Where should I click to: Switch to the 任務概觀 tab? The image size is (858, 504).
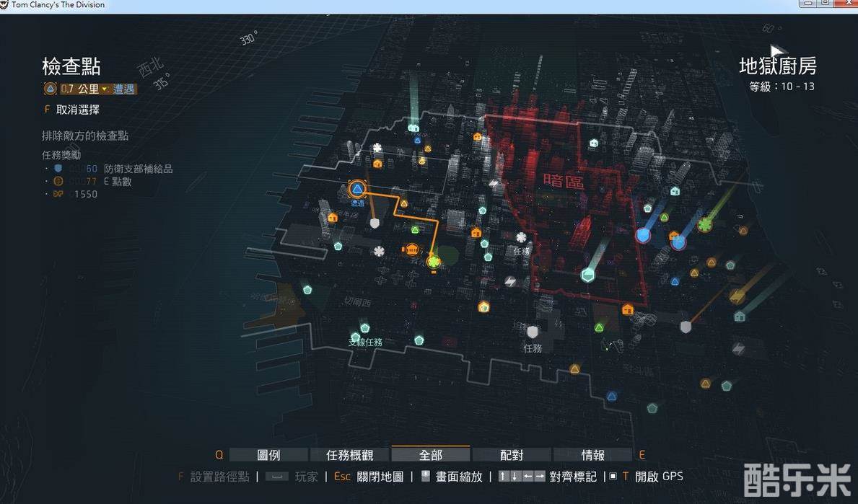[350, 455]
